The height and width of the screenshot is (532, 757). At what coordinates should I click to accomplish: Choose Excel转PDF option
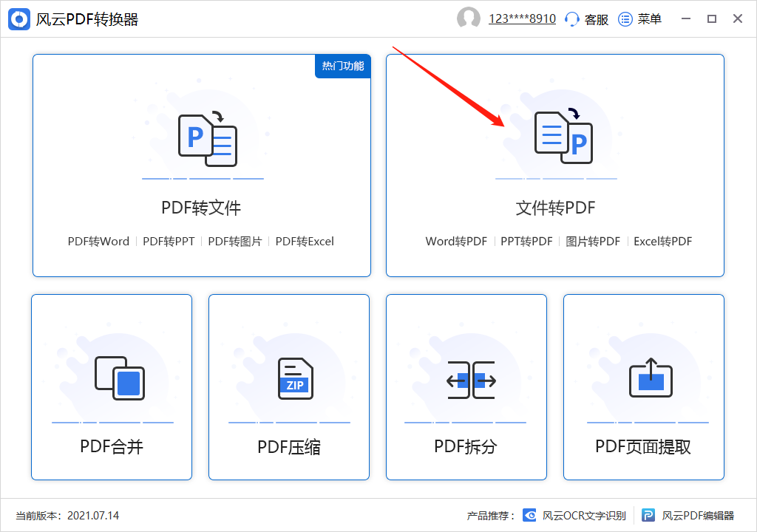click(663, 242)
